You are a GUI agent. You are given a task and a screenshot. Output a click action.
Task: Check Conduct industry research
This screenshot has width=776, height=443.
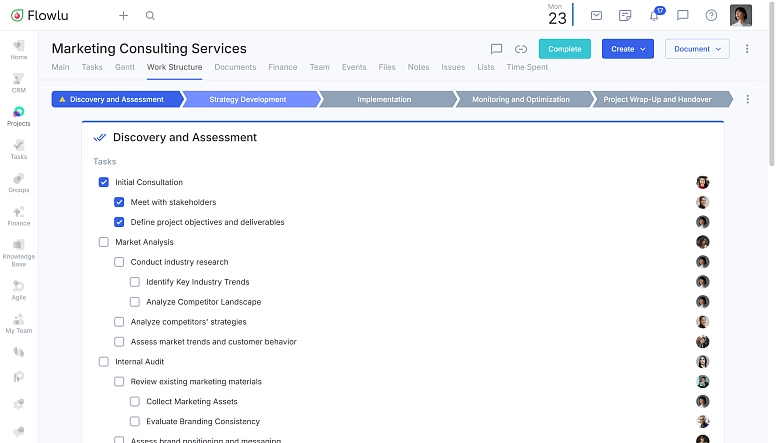pos(119,262)
